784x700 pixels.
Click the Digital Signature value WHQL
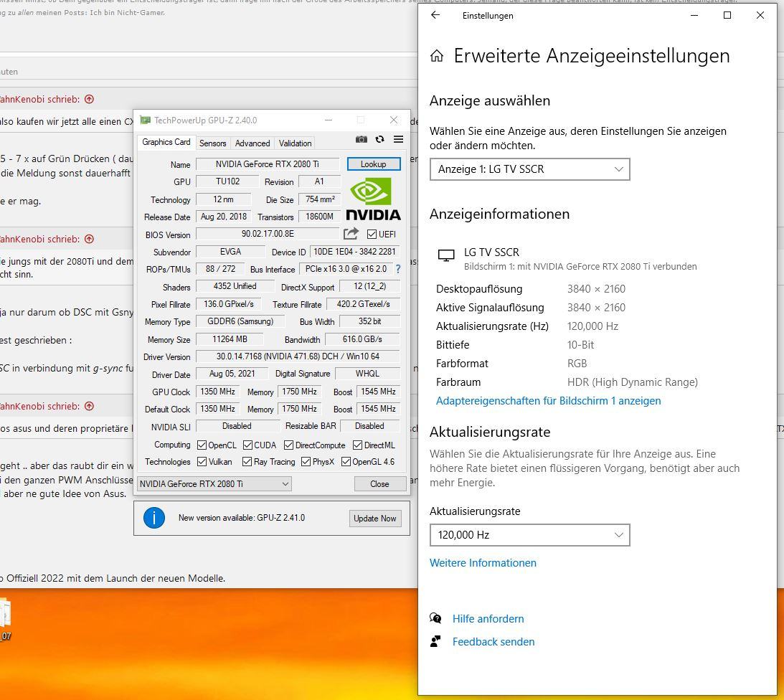(367, 374)
